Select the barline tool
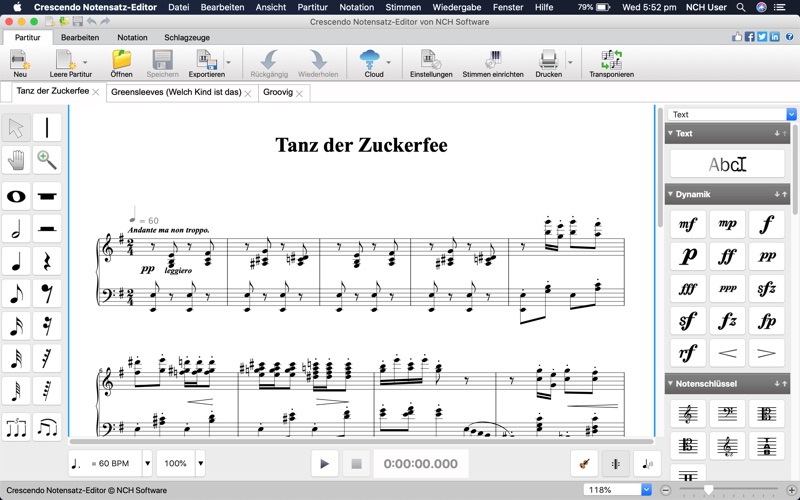 [47, 128]
